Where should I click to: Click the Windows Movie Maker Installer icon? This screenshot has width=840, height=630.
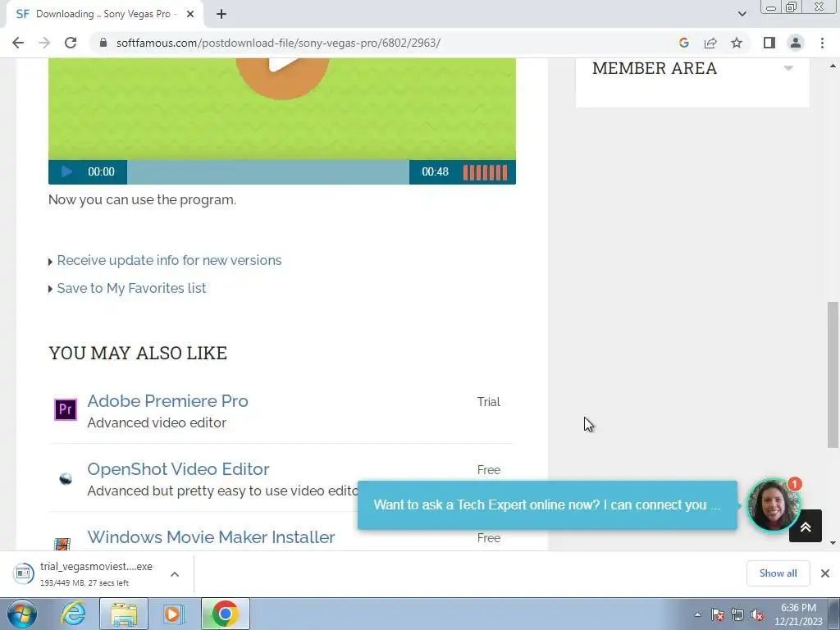click(62, 544)
